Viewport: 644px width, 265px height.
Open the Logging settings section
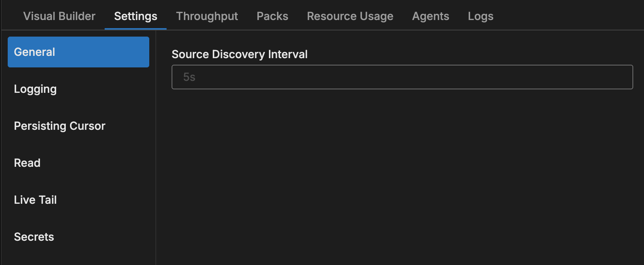click(x=35, y=89)
